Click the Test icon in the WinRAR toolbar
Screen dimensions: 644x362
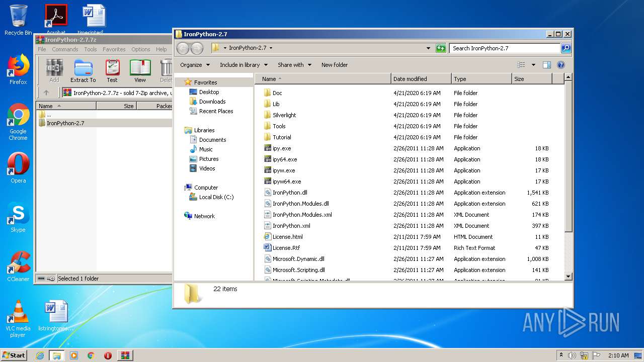pos(112,71)
